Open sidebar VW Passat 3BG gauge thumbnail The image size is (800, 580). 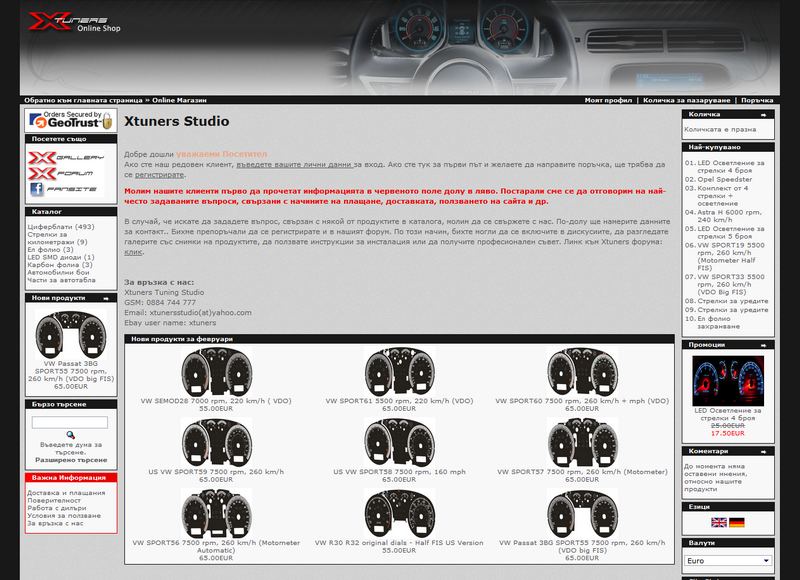coord(70,334)
